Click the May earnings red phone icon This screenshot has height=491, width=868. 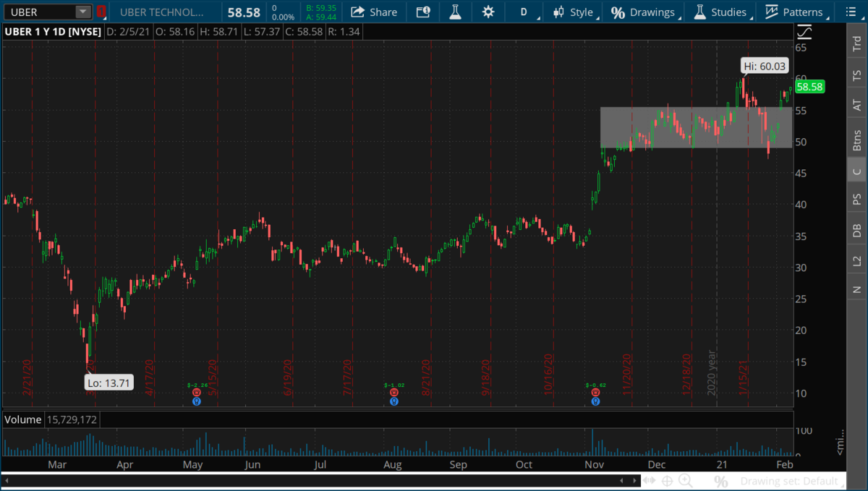(197, 393)
